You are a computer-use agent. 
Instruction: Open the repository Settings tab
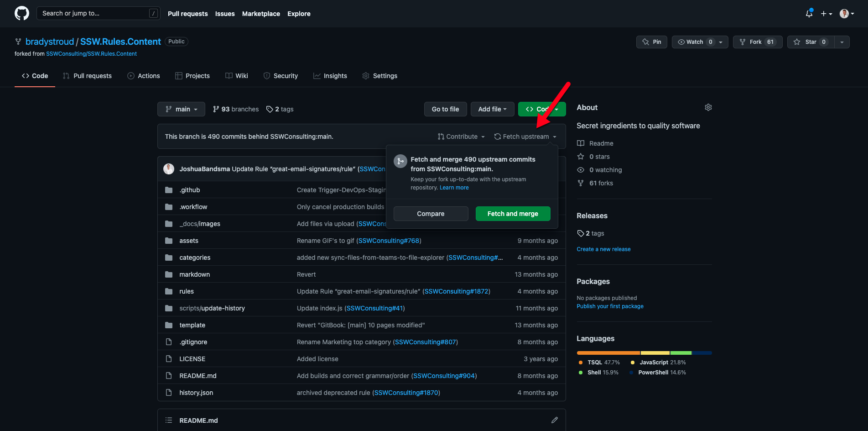point(380,76)
